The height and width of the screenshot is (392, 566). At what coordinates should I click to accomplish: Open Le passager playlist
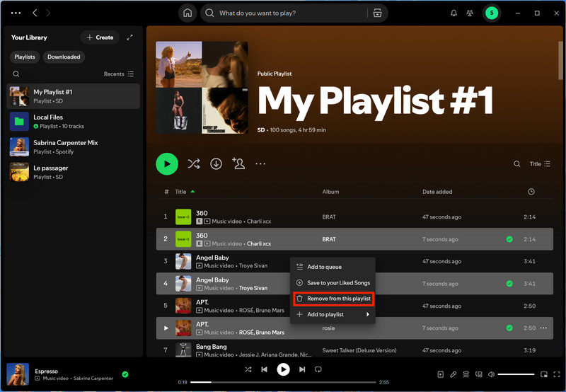[74, 172]
